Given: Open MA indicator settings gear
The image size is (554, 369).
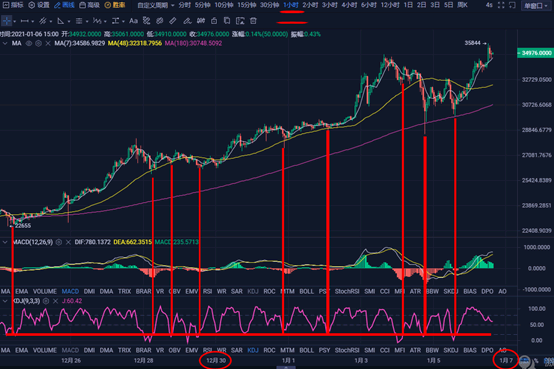Looking at the screenshot, I should (x=38, y=43).
